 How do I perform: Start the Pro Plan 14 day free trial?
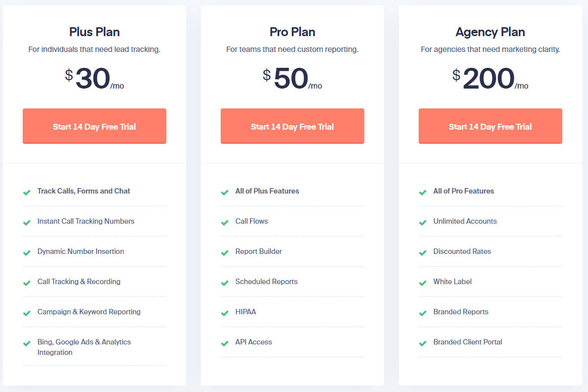point(293,126)
